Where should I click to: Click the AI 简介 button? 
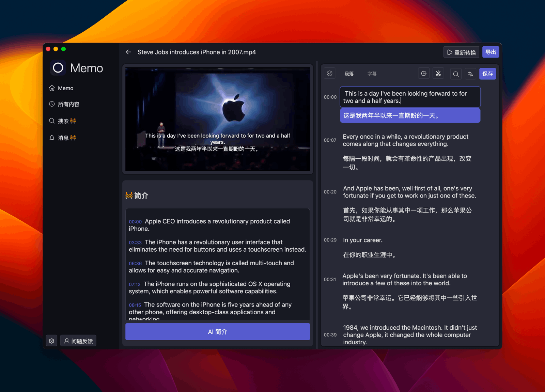coord(217,331)
